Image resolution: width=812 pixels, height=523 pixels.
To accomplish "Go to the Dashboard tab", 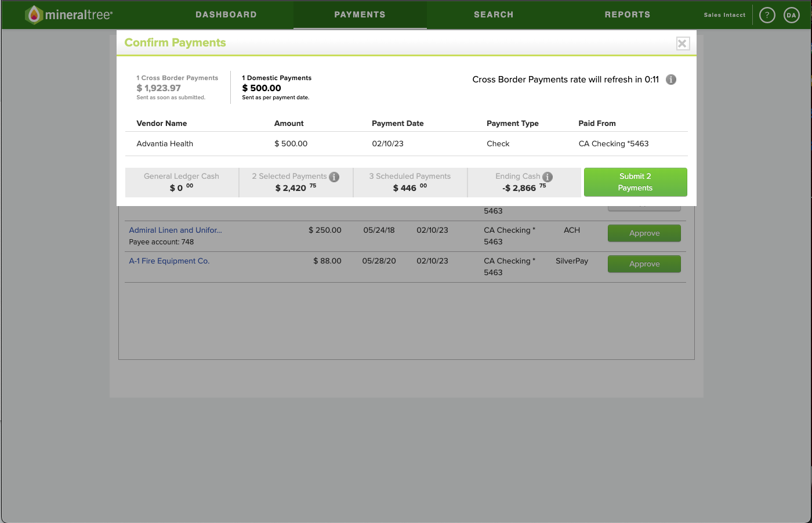I will click(226, 15).
